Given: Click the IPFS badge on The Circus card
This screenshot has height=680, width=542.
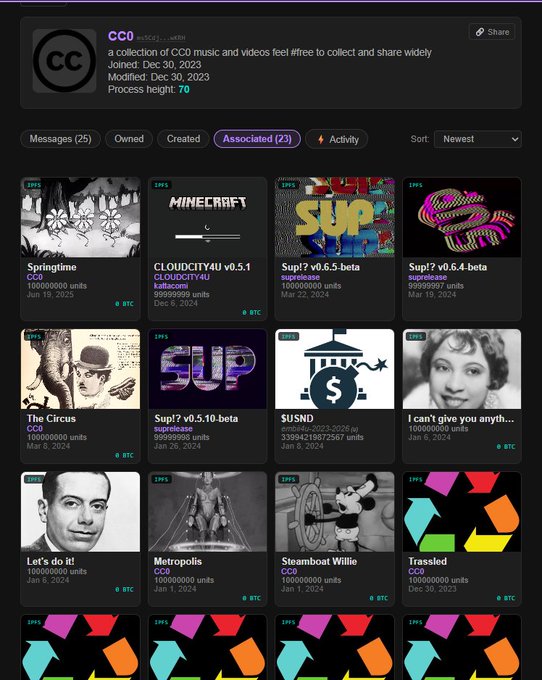Looking at the screenshot, I should pos(33,337).
